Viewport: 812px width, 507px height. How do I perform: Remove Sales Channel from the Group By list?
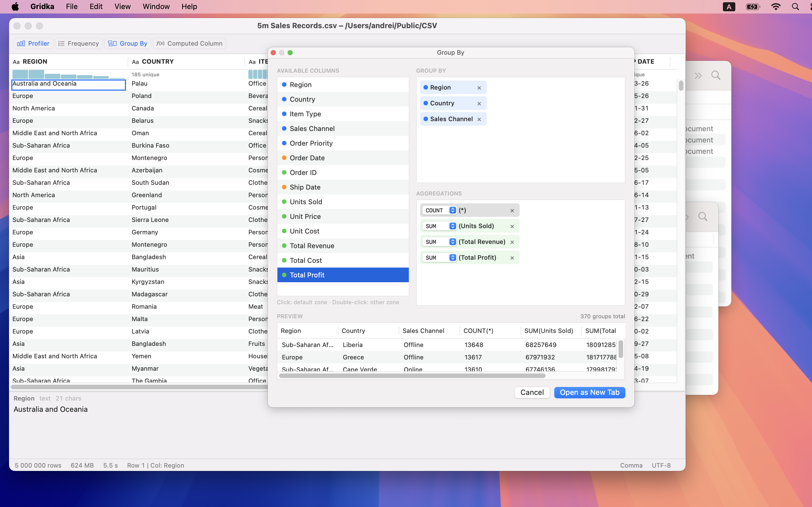pyautogui.click(x=479, y=119)
